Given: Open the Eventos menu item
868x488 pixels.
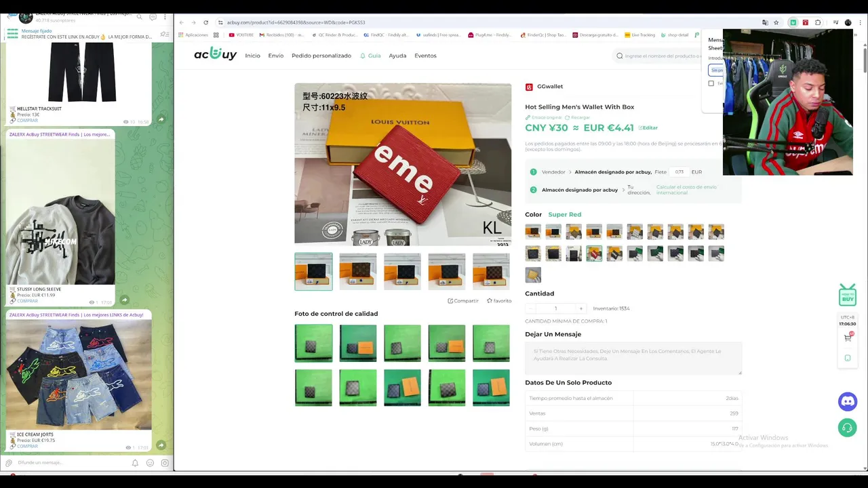Looking at the screenshot, I should tap(425, 56).
